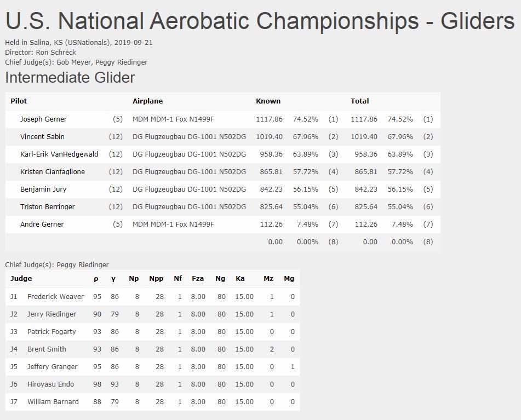521x420 pixels.
Task: Open judge Frederick Weaver's details
Action: [x=55, y=297]
